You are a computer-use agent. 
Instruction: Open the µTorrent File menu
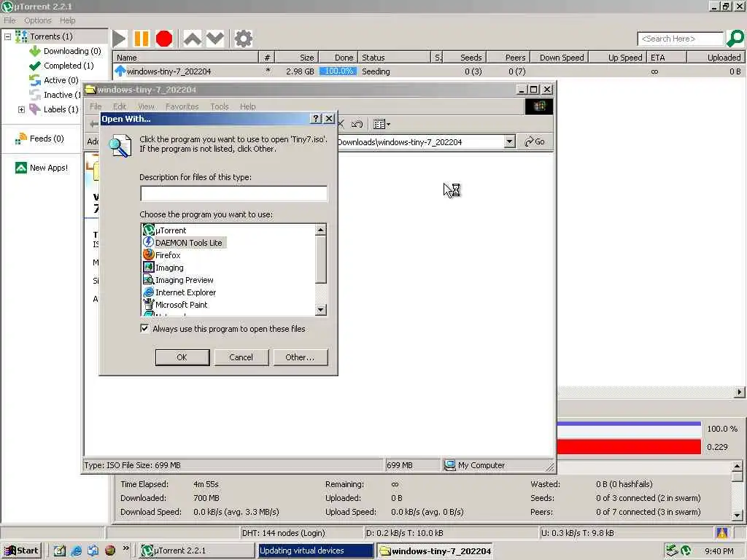click(9, 20)
